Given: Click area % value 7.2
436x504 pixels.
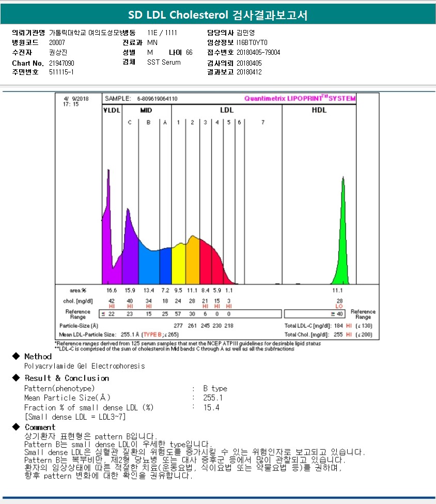Looking at the screenshot, I should (x=165, y=290).
